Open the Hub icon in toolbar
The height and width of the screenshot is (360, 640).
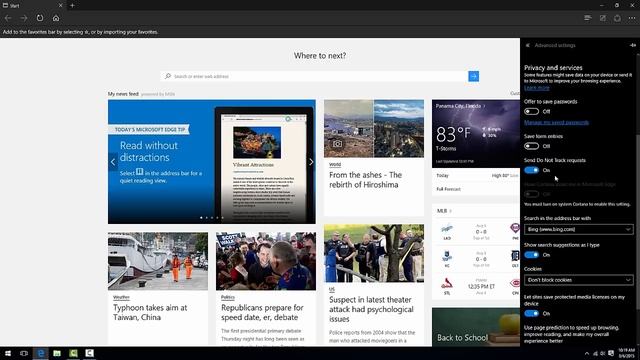(588, 18)
